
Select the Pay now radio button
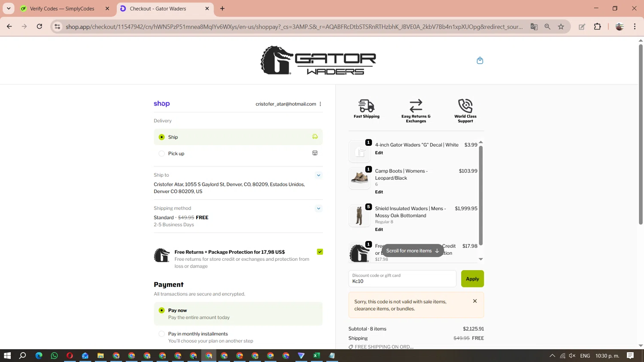(x=162, y=310)
